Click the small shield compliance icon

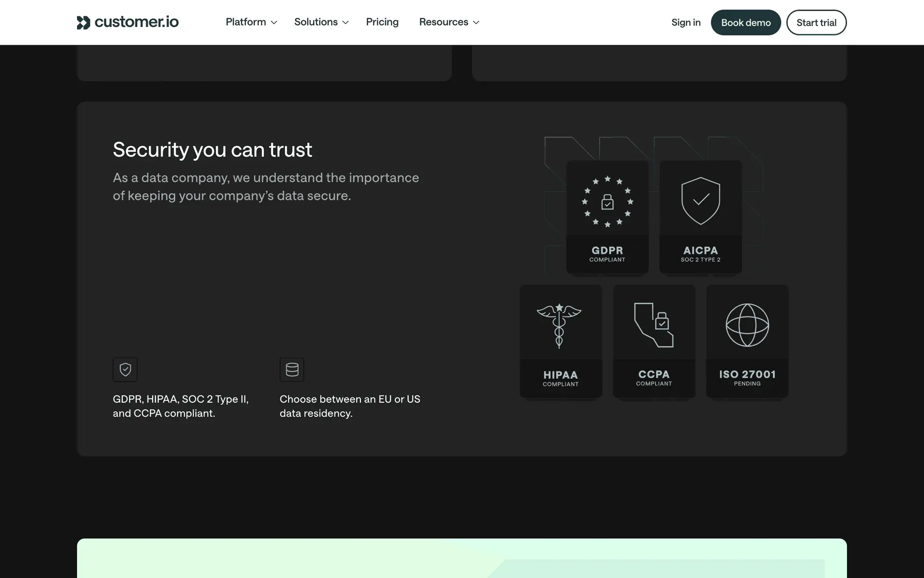(125, 369)
